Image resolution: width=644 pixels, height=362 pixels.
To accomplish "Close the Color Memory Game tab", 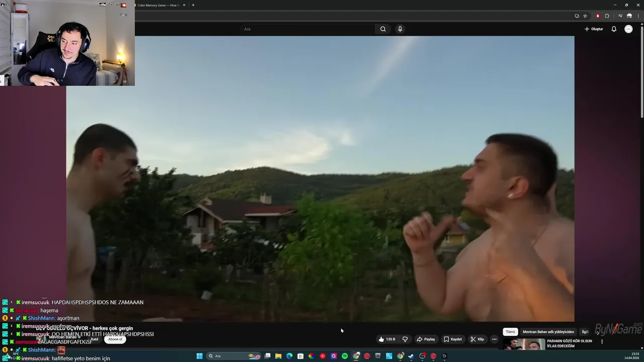I will (x=184, y=5).
